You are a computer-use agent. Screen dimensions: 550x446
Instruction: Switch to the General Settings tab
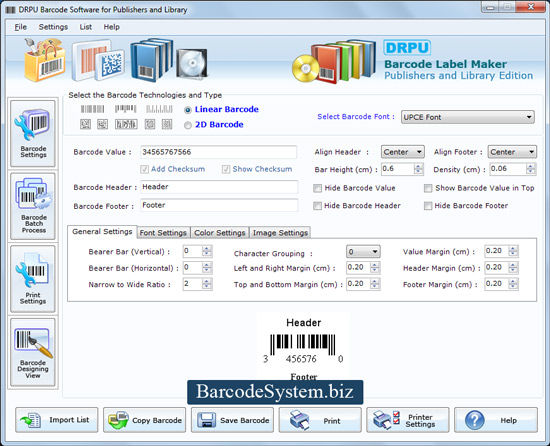point(102,232)
